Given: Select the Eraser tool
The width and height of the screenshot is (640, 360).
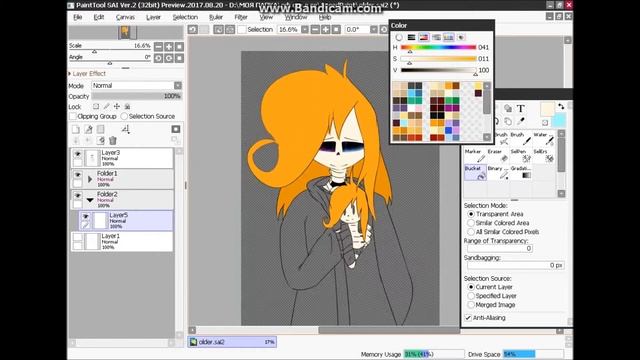Looking at the screenshot, I should click(498, 156).
